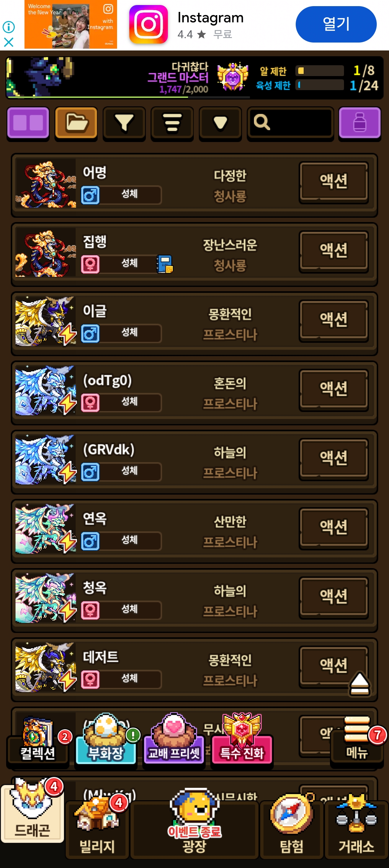389x868 pixels.
Task: Toggle the purple grid view layout button
Action: point(28,123)
